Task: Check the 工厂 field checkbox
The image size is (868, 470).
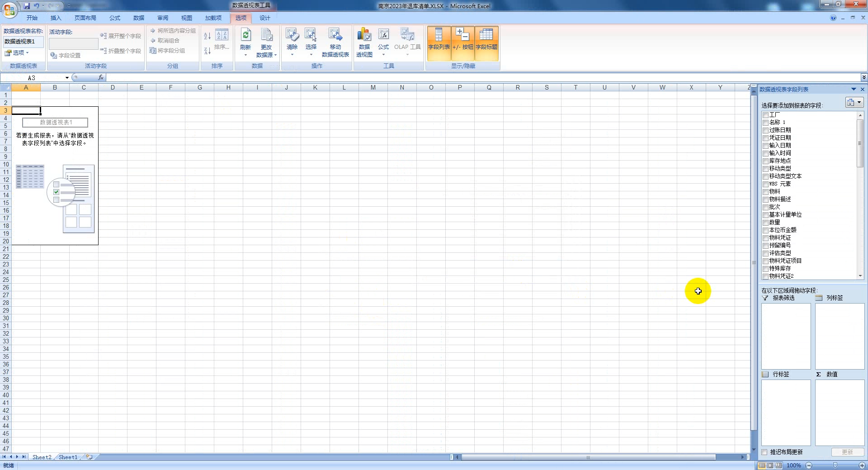Action: pyautogui.click(x=765, y=115)
